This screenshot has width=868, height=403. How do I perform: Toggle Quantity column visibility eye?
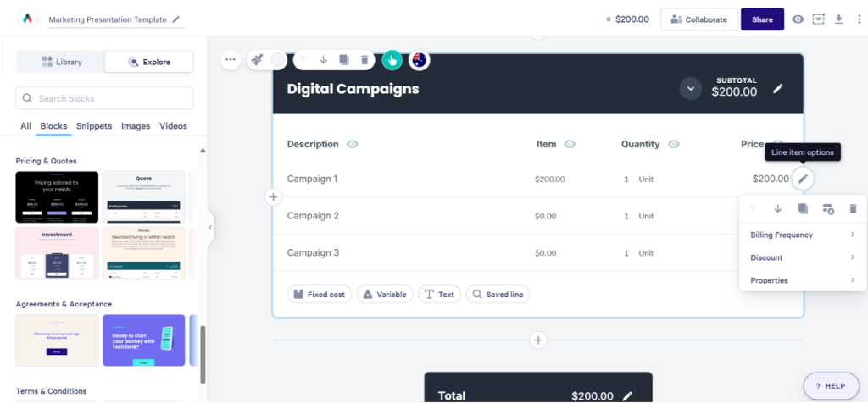[x=674, y=144]
